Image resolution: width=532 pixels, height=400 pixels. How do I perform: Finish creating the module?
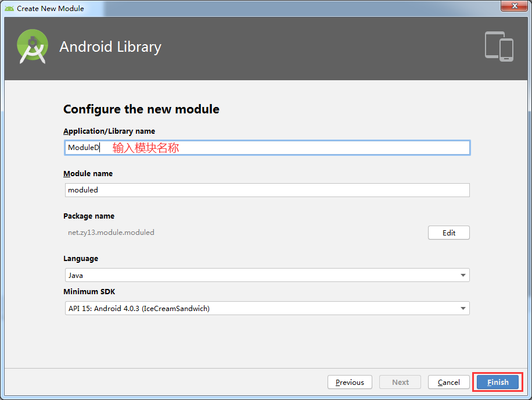[x=498, y=383]
